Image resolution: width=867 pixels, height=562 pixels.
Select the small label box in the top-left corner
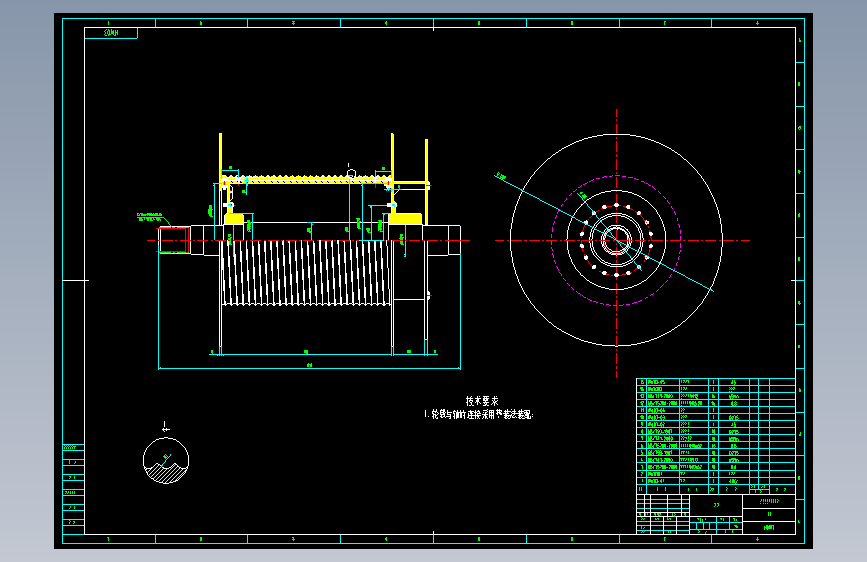click(111, 33)
